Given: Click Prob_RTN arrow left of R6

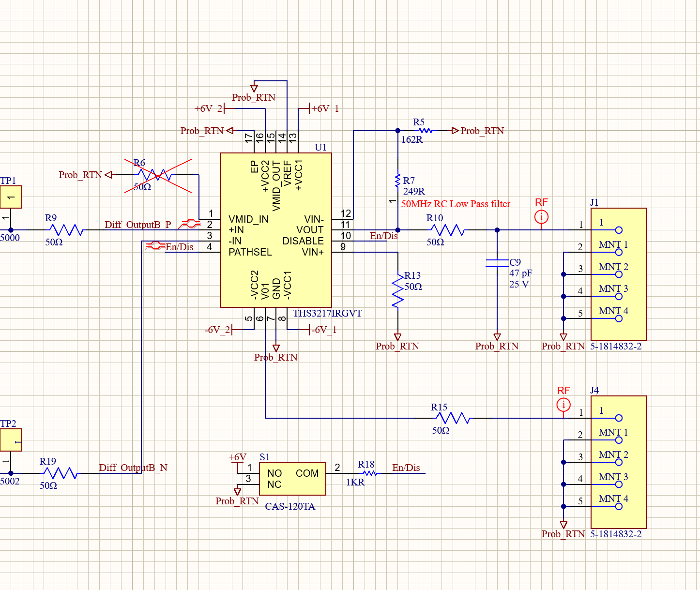Looking at the screenshot, I should coord(108,175).
